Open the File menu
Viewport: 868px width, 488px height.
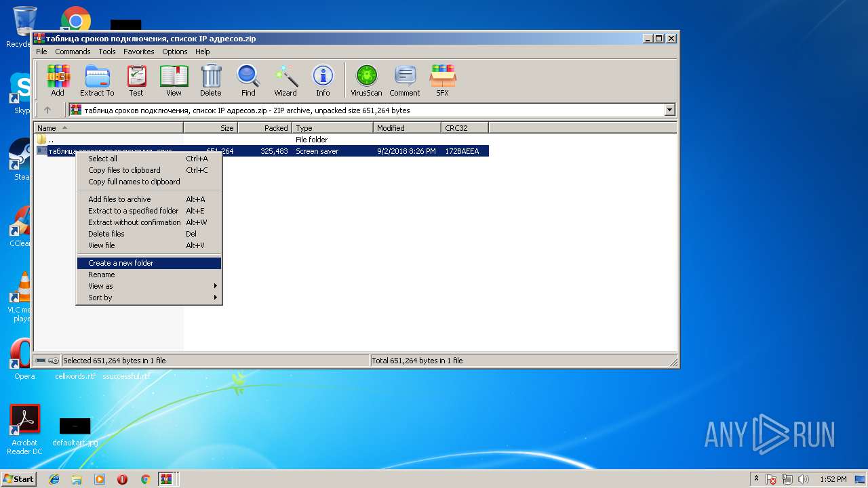[41, 52]
